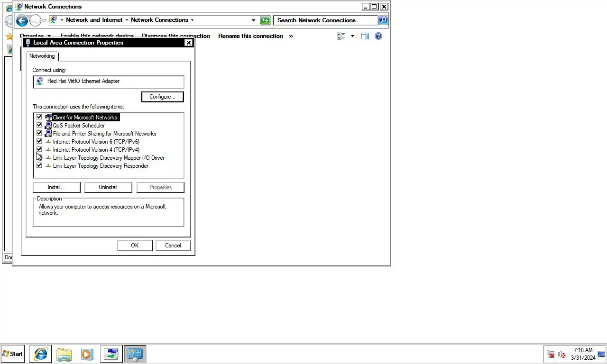Click show desktop tray icon

(x=602, y=354)
